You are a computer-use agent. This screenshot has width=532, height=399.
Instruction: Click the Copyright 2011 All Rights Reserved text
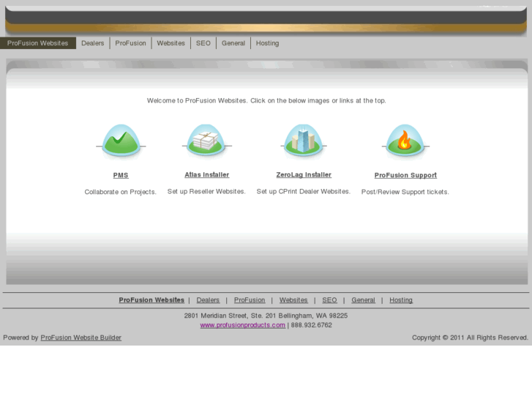(x=470, y=338)
